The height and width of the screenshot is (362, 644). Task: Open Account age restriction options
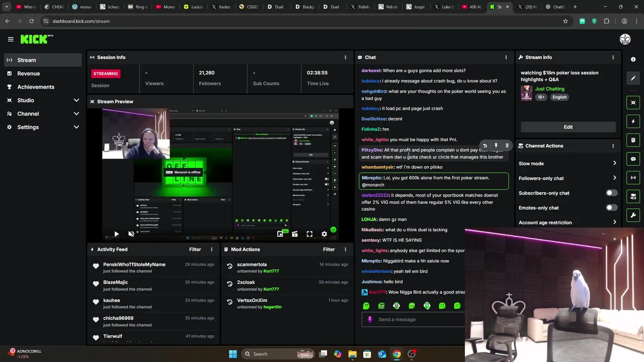tap(568, 222)
